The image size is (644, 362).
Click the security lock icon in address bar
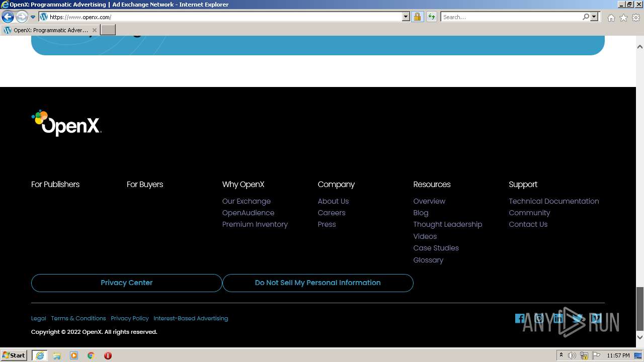coord(417,17)
